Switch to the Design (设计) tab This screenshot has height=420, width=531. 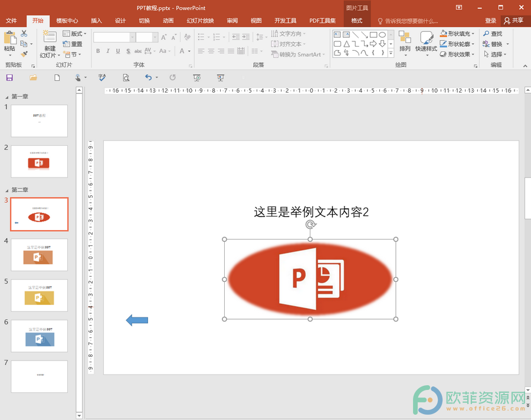(120, 21)
